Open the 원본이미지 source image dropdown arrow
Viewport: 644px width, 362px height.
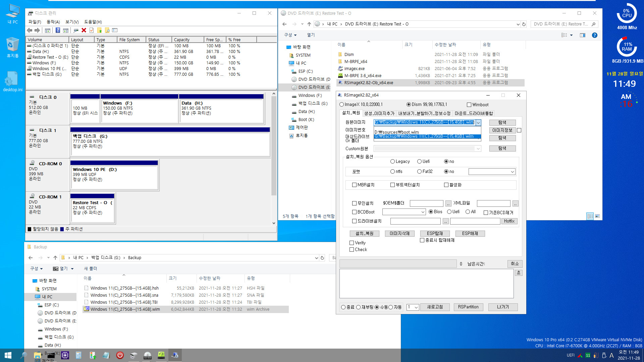point(478,123)
